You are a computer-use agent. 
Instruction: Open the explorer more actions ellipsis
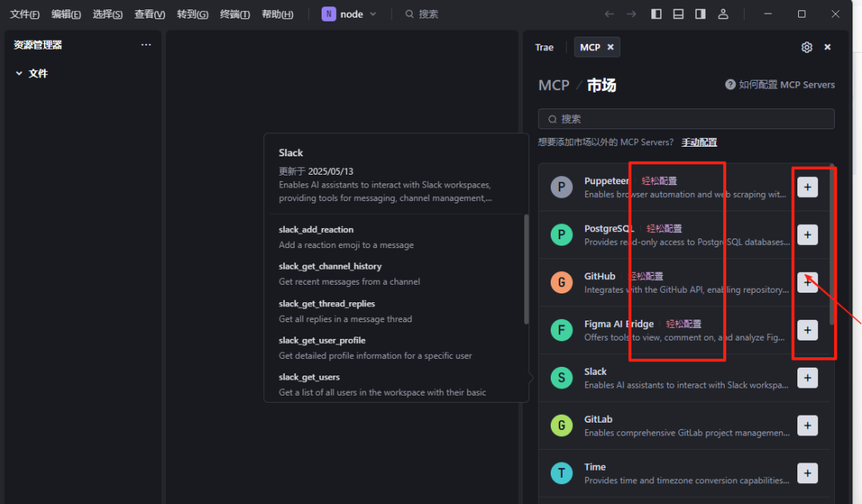click(x=146, y=45)
